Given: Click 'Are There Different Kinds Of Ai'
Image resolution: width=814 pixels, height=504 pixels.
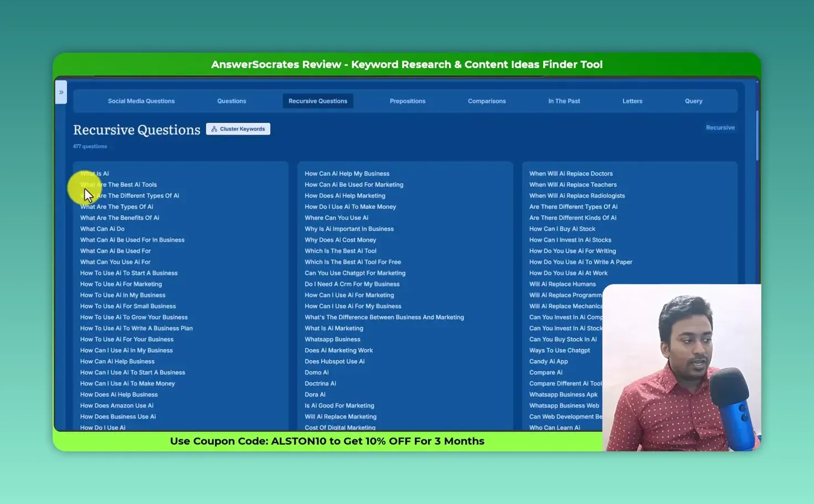Looking at the screenshot, I should [573, 218].
